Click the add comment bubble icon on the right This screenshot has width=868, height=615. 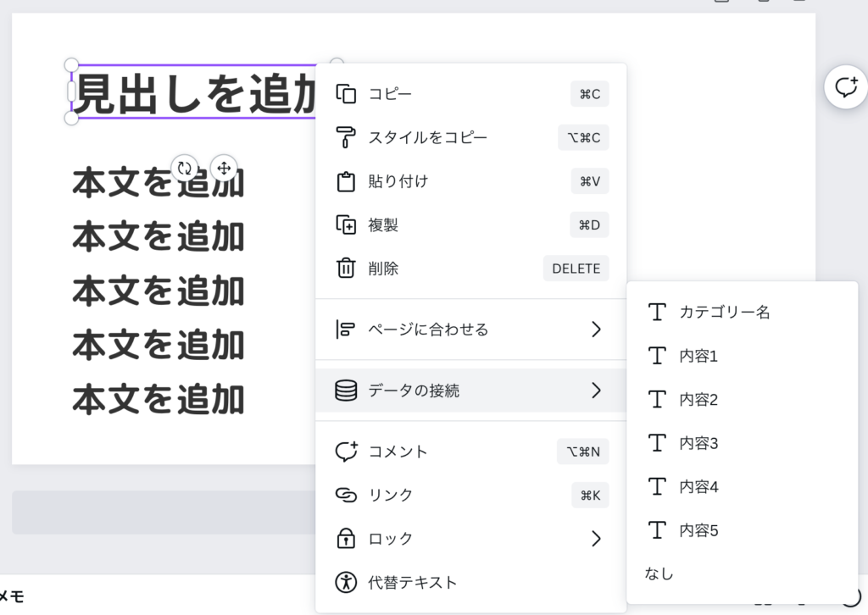(845, 87)
